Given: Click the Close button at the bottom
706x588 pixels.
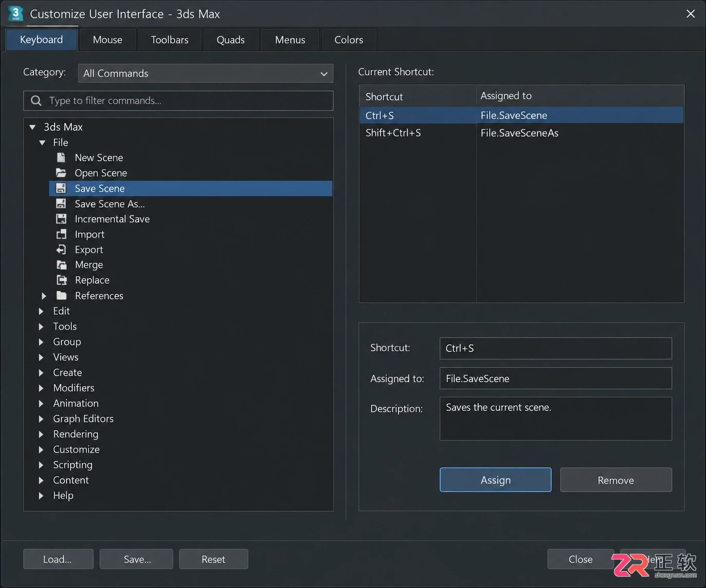Looking at the screenshot, I should tap(581, 559).
